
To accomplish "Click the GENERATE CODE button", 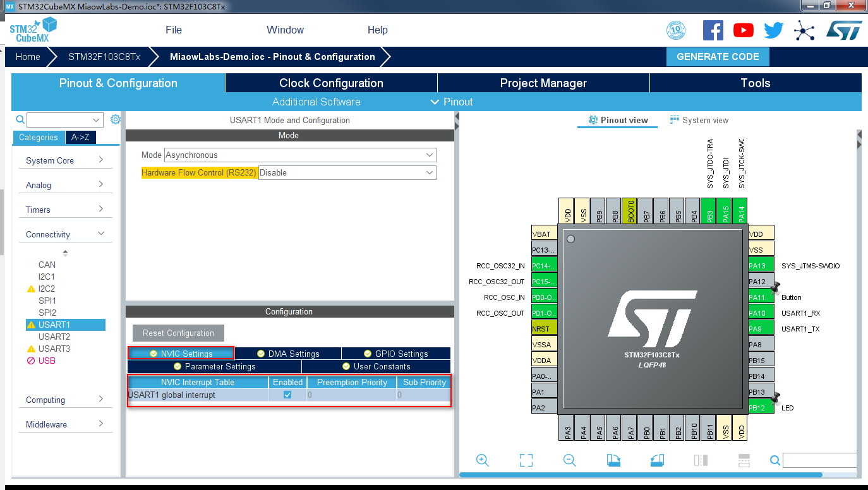I will 718,56.
